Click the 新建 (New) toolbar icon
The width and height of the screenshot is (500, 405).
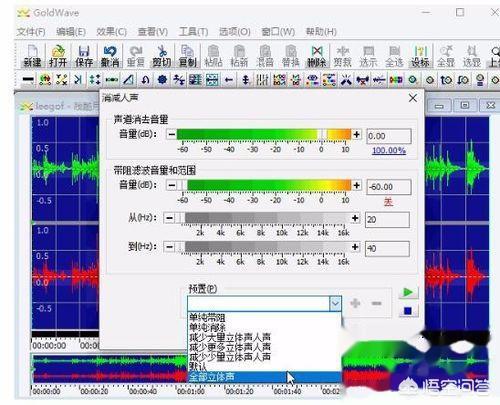pos(32,56)
